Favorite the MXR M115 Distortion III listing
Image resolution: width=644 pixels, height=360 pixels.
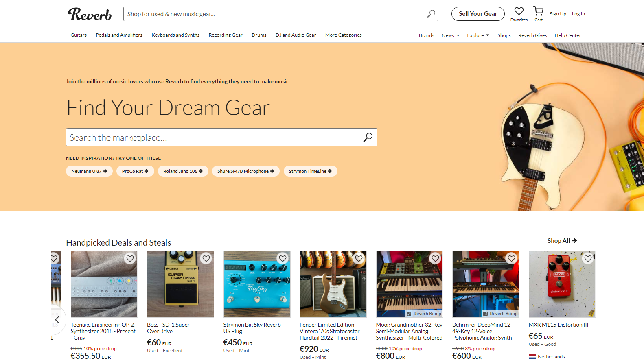coord(588,258)
